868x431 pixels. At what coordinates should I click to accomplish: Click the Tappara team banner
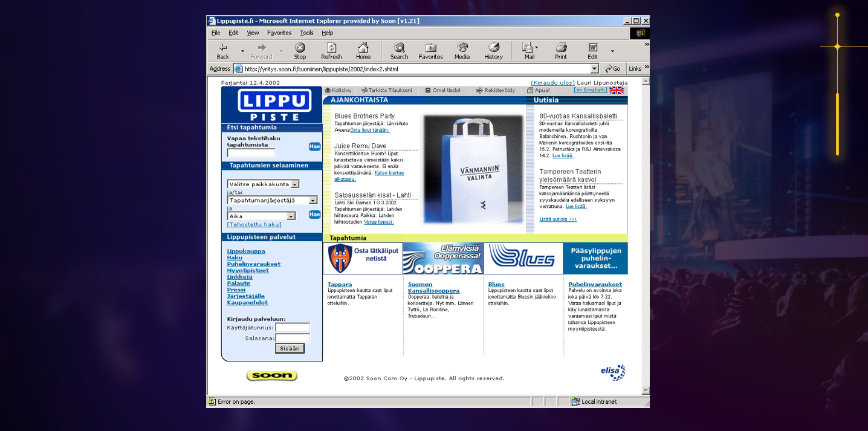(363, 258)
